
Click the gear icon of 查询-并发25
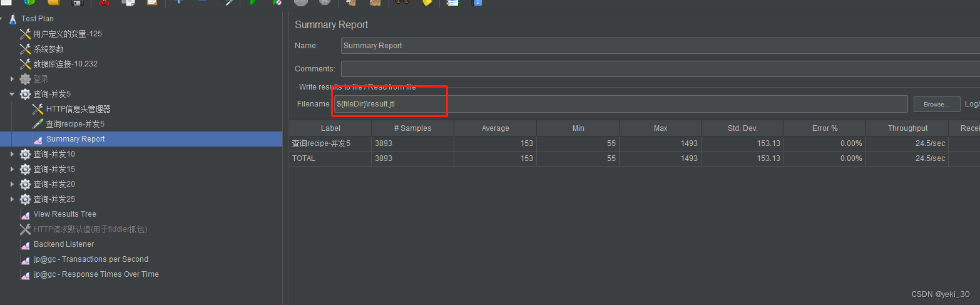[25, 199]
